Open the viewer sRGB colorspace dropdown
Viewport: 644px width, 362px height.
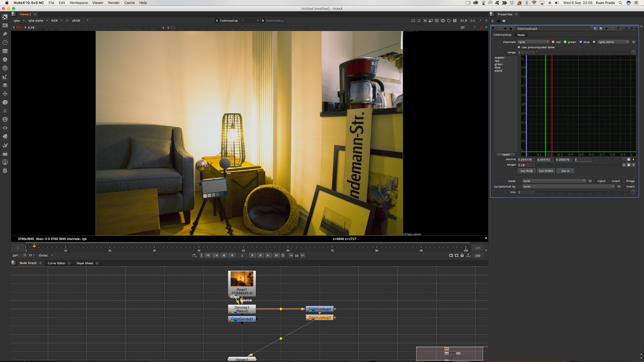pos(80,21)
